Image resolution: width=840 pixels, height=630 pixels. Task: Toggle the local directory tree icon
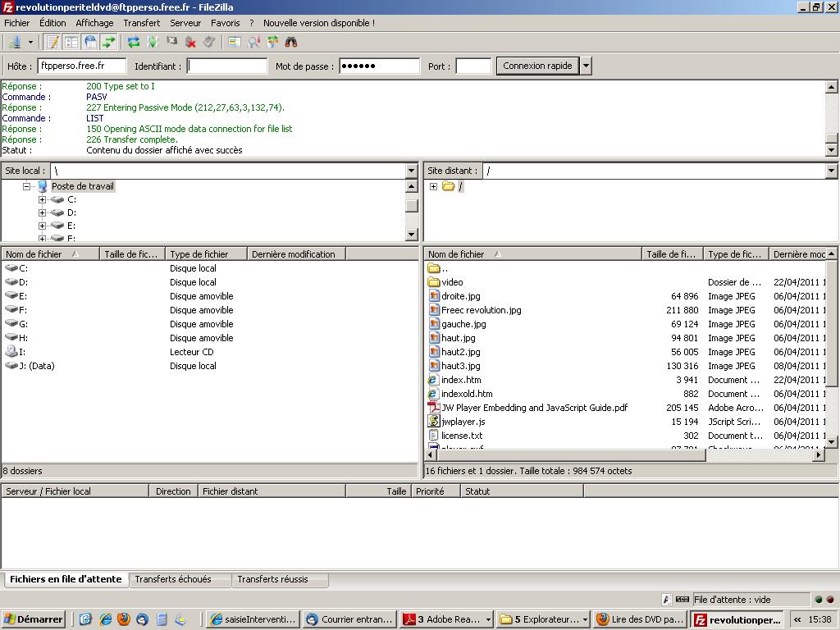71,42
